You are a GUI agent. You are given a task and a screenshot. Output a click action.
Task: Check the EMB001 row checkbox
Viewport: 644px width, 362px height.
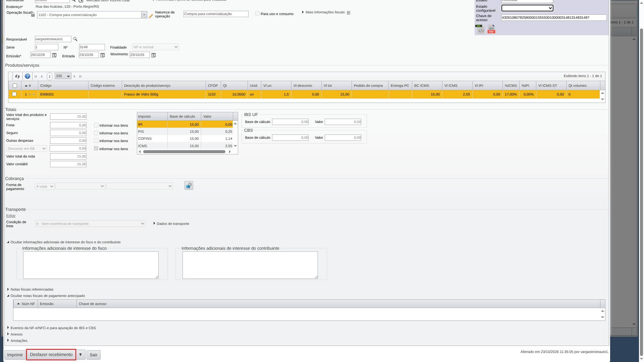(x=14, y=94)
